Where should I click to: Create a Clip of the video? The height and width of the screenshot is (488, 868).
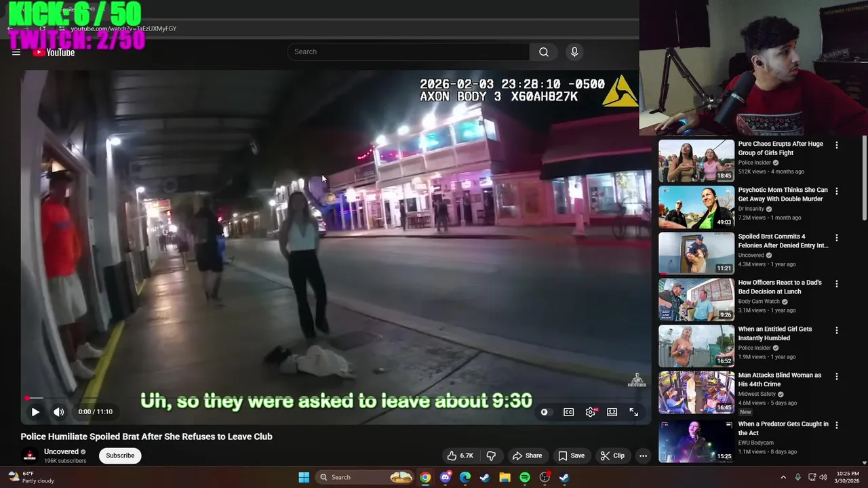click(x=612, y=455)
